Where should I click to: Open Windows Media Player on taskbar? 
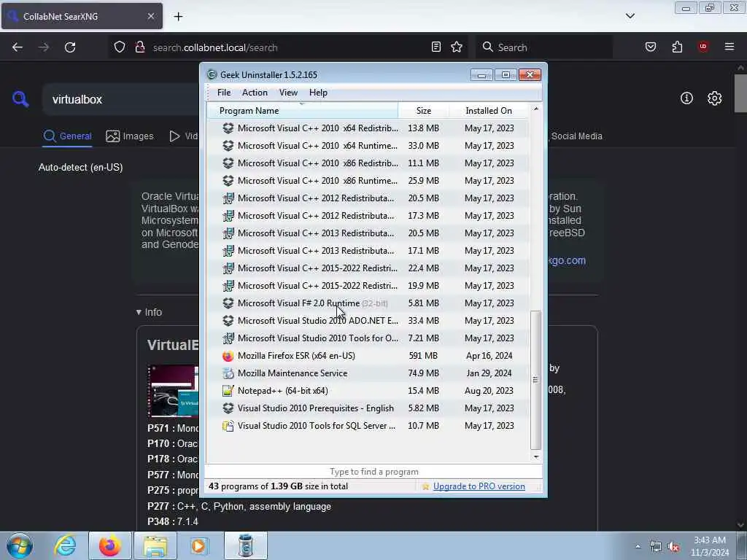(x=198, y=545)
